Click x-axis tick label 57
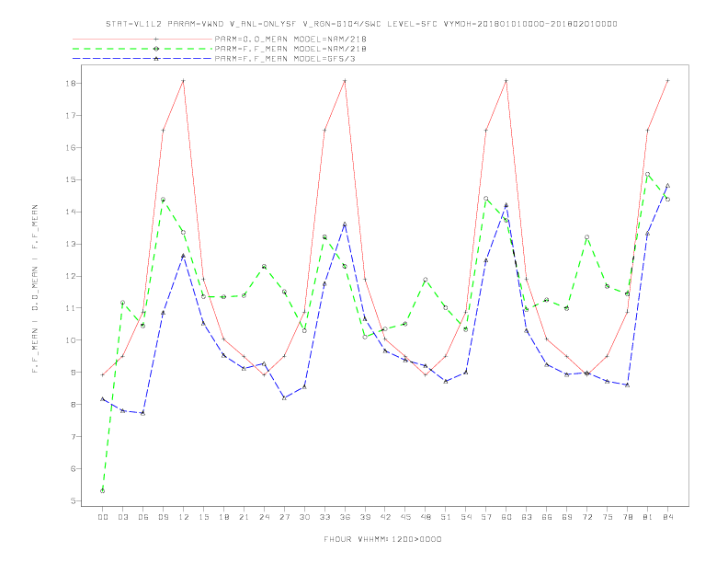The height and width of the screenshot is (563, 728). point(486,517)
